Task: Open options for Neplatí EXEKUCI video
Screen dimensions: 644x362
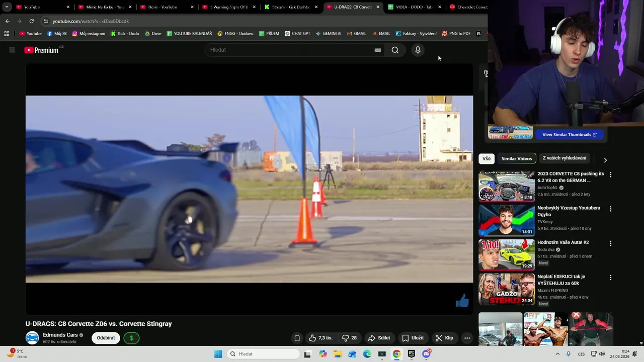Action: point(611,277)
